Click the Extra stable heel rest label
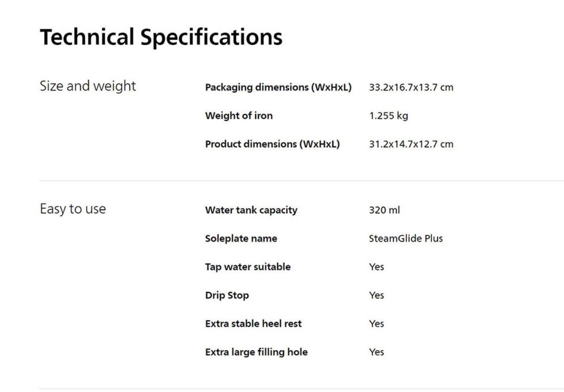564x392 pixels. 253,323
